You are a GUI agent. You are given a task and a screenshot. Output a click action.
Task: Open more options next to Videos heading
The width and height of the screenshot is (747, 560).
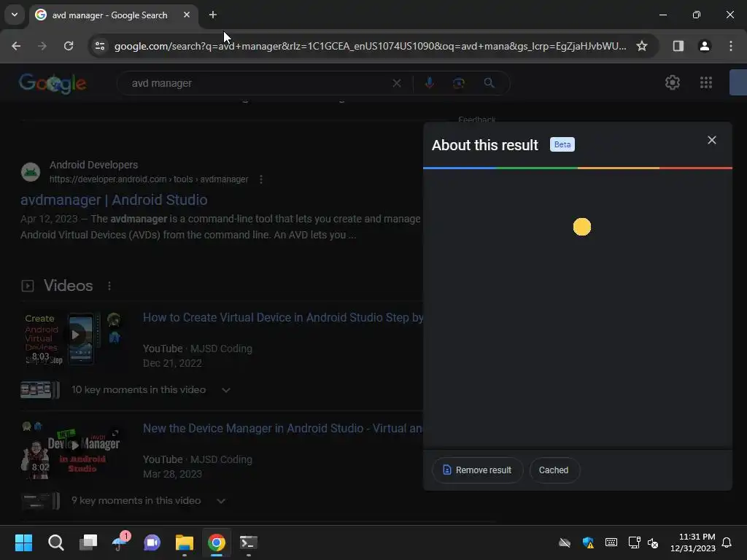[x=109, y=286]
